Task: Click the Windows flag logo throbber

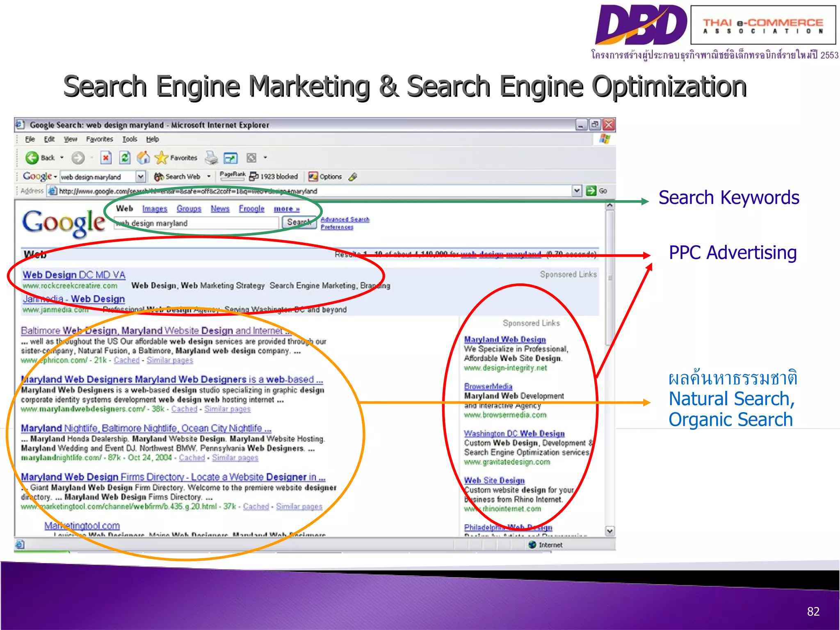Action: point(605,139)
